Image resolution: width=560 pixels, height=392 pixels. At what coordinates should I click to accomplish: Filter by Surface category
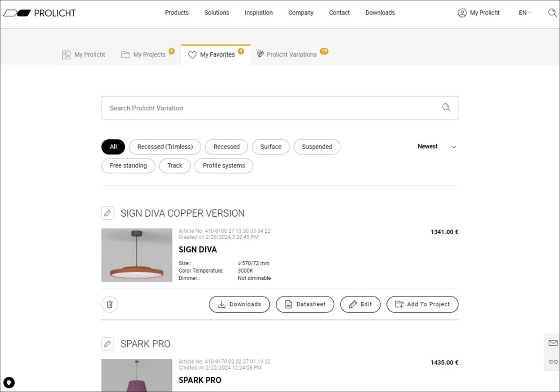pyautogui.click(x=271, y=147)
